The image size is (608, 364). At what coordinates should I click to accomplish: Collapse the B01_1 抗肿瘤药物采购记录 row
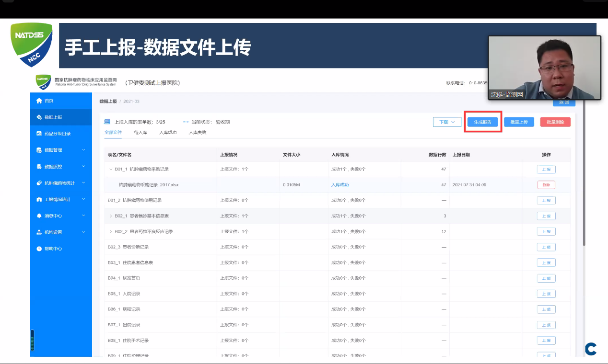111,169
